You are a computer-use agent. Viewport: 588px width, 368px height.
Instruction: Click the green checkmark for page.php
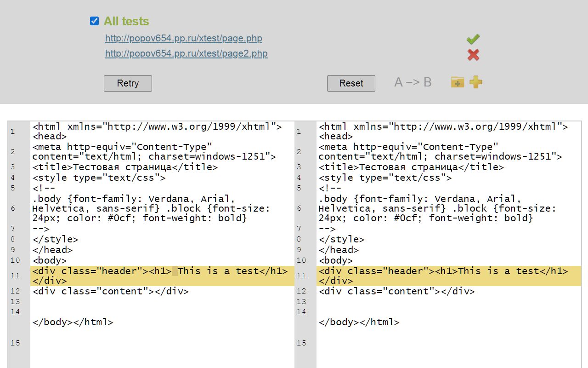point(473,39)
